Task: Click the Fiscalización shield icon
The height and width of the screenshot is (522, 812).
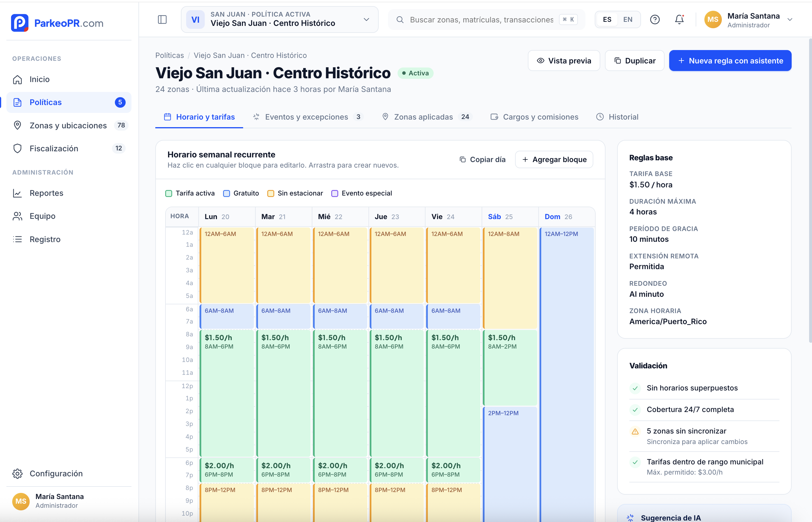Action: [x=18, y=148]
